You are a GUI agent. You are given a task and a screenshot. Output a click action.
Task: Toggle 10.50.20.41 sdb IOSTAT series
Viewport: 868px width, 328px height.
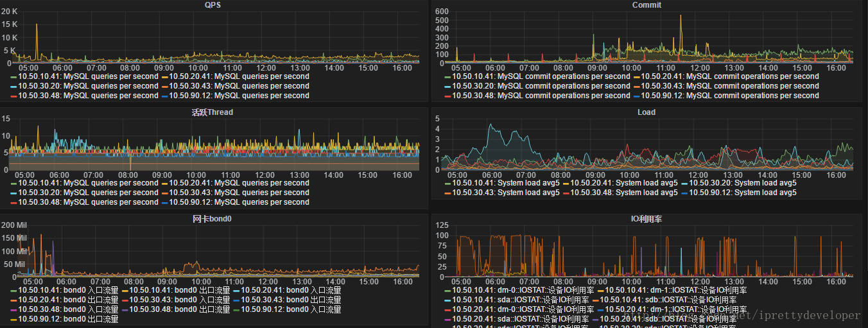coord(665,318)
